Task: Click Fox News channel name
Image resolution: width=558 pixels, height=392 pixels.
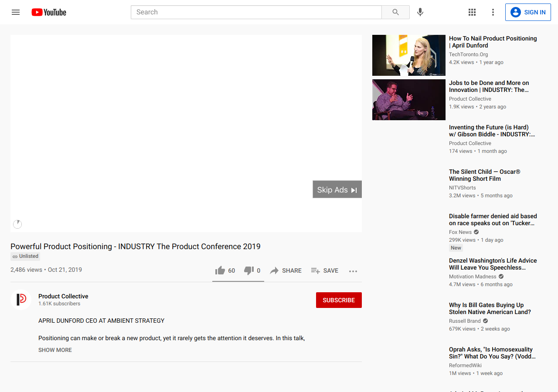Action: pos(460,232)
